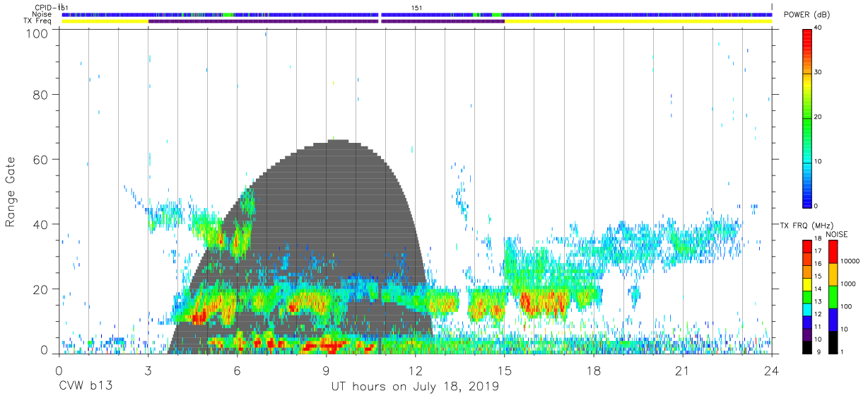Click 'UT hours on July 18, 2019' label
This screenshot has width=868, height=401.
pyautogui.click(x=415, y=387)
